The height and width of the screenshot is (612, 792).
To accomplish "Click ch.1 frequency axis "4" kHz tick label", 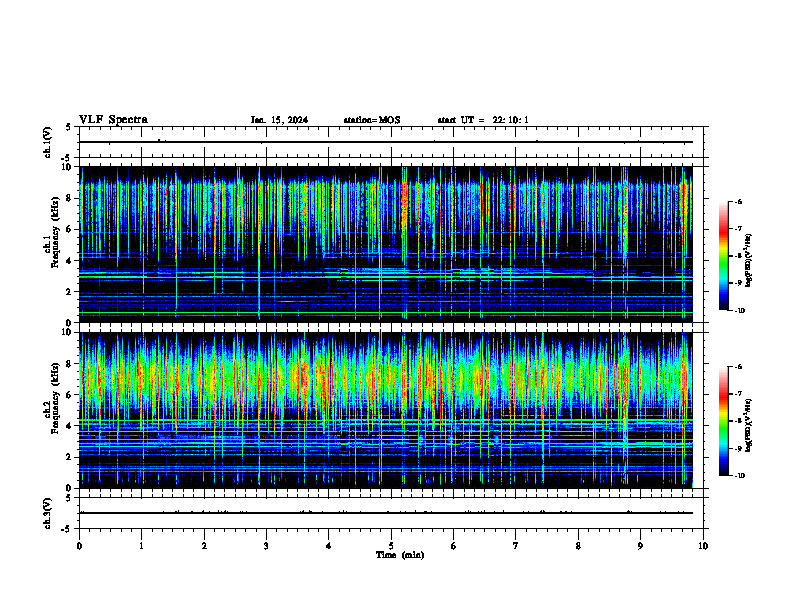I will click(x=70, y=261).
